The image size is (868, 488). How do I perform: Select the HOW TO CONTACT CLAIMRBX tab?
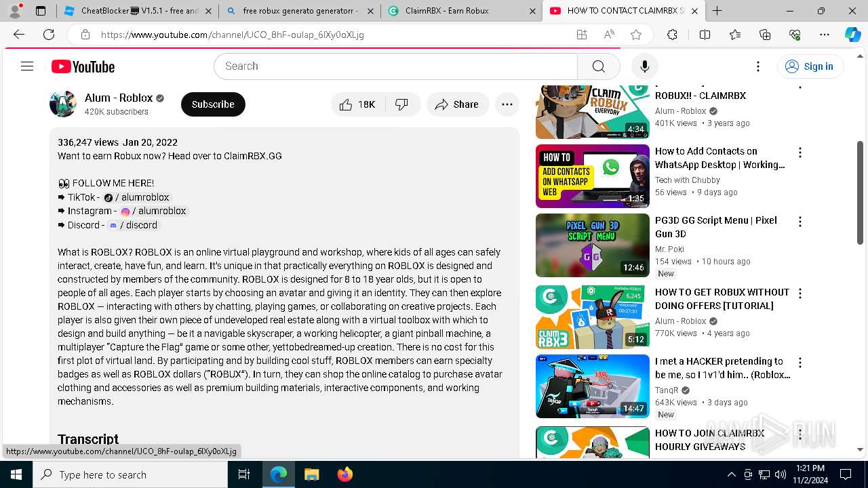click(x=624, y=11)
